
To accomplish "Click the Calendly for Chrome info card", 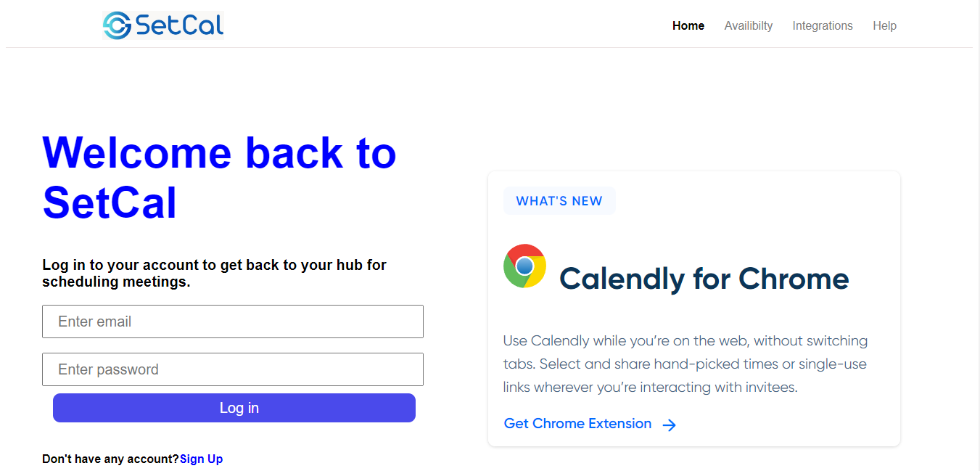I will [693, 308].
